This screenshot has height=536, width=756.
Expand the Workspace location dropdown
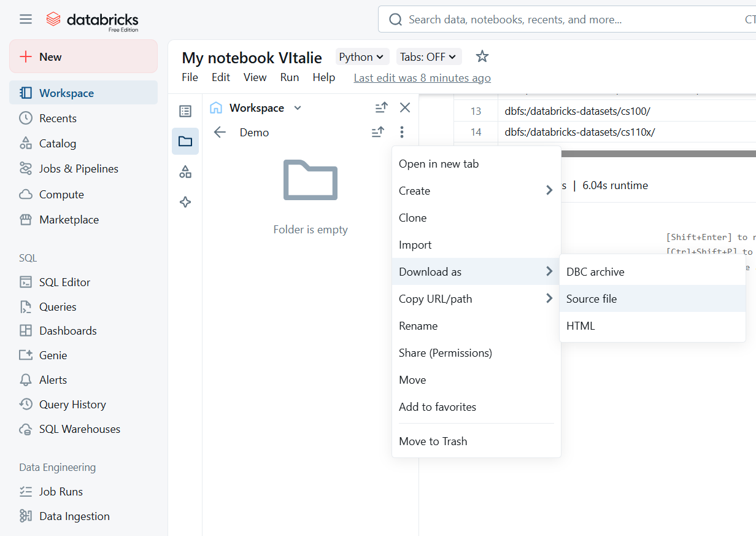pyautogui.click(x=298, y=108)
